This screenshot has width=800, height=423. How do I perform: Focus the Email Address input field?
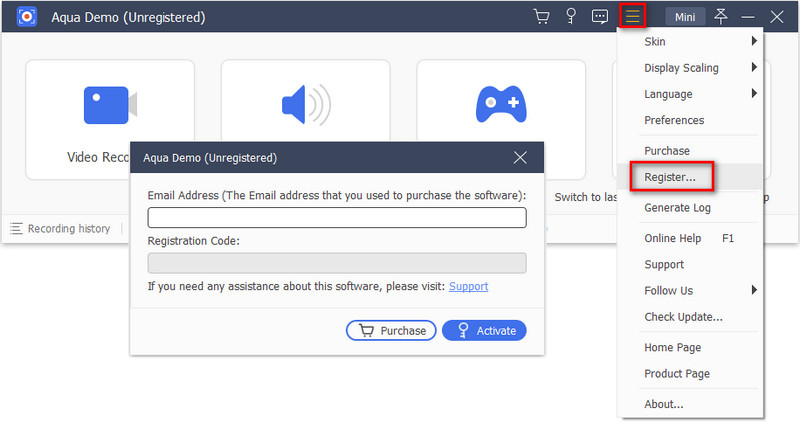(337, 217)
